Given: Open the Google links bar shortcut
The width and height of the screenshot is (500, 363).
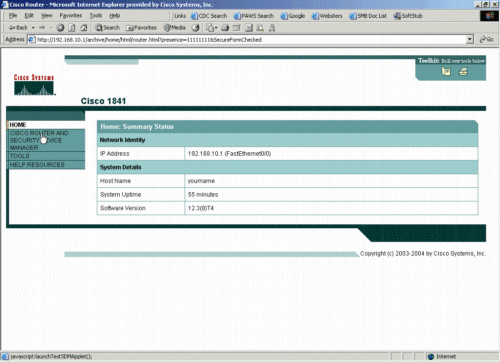Looking at the screenshot, I should tap(293, 16).
